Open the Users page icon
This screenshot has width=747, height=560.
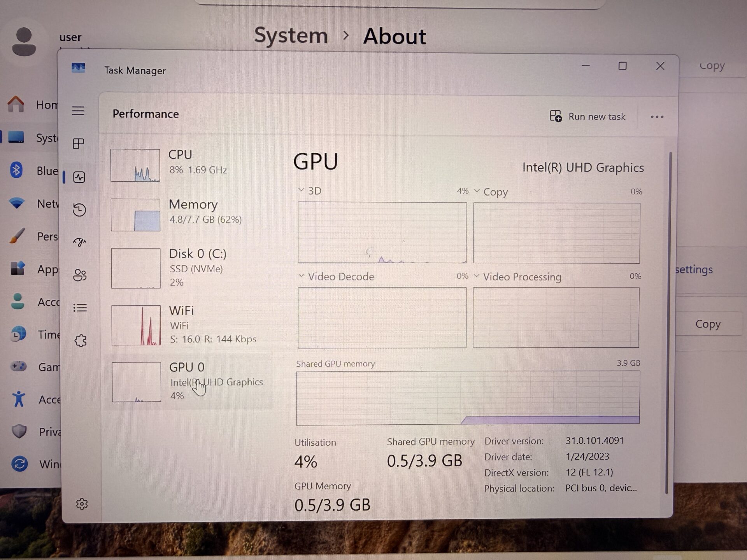(80, 275)
